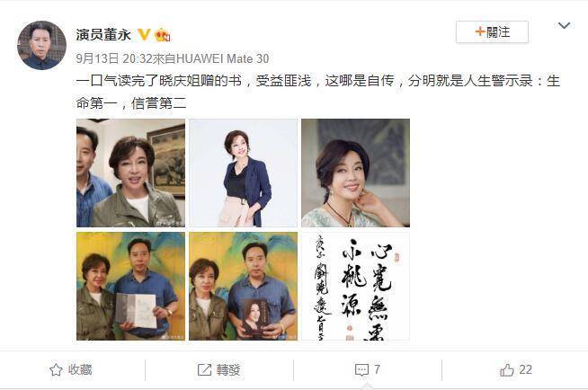This screenshot has height=390, width=588.
Task: Open the 9月13日 20:32 timestamp link
Action: coord(113,58)
